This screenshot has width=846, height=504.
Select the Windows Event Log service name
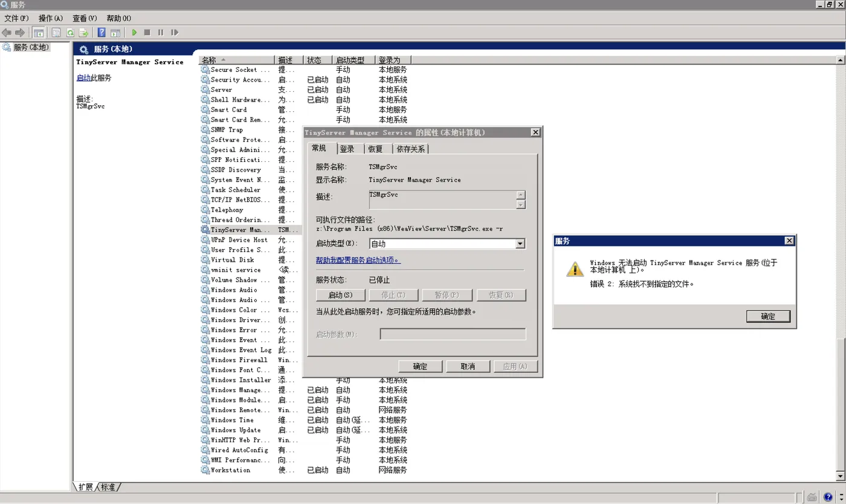241,350
